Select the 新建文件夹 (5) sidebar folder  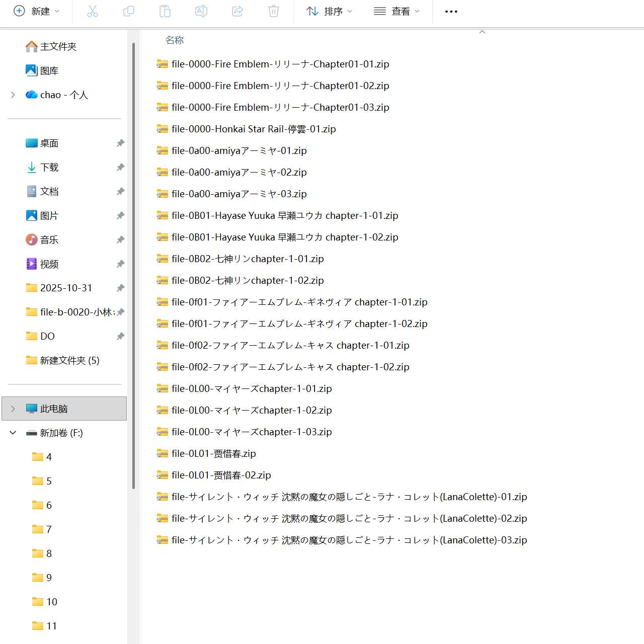[63, 360]
